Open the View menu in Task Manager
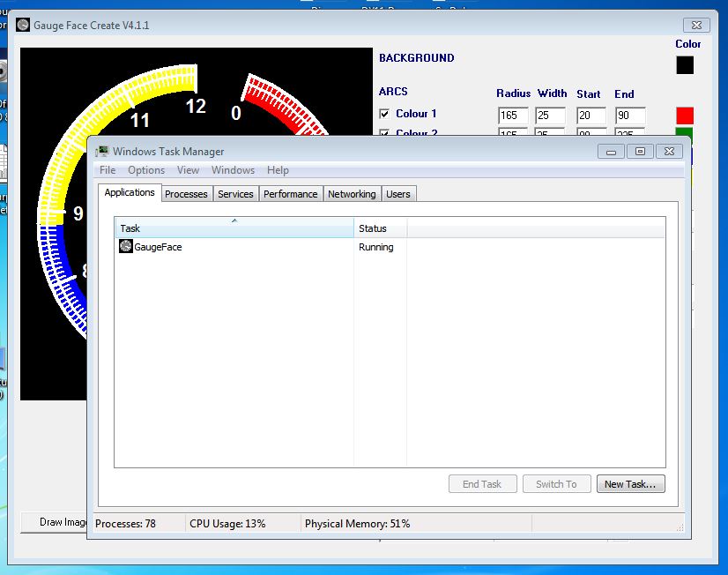Viewport: 728px width, 575px height. pos(188,170)
